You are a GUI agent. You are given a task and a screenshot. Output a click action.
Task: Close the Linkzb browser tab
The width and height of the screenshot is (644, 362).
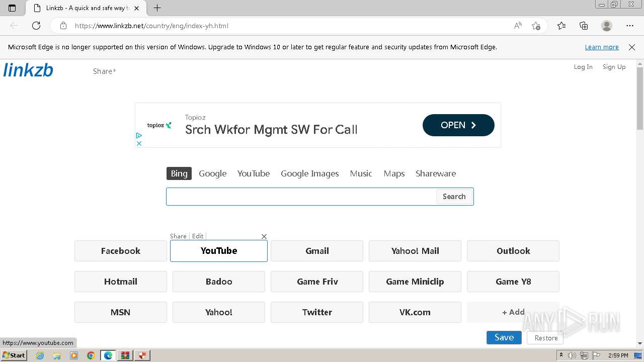pyautogui.click(x=136, y=8)
